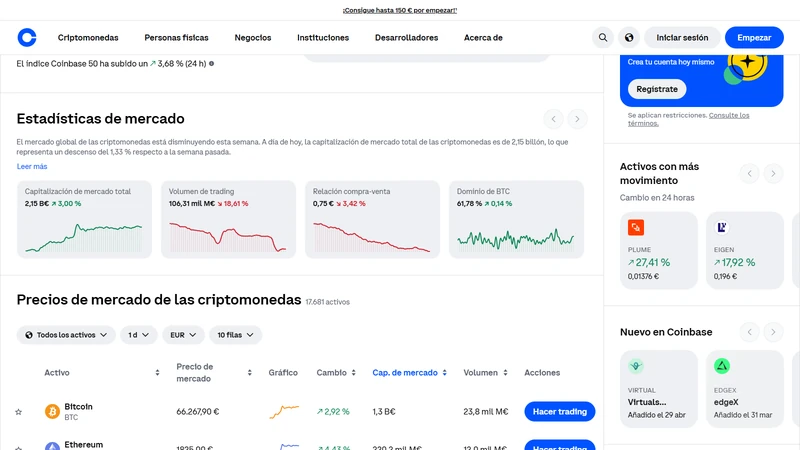
Task: Show previous Nuevo en Coinbase items
Action: [x=749, y=332]
